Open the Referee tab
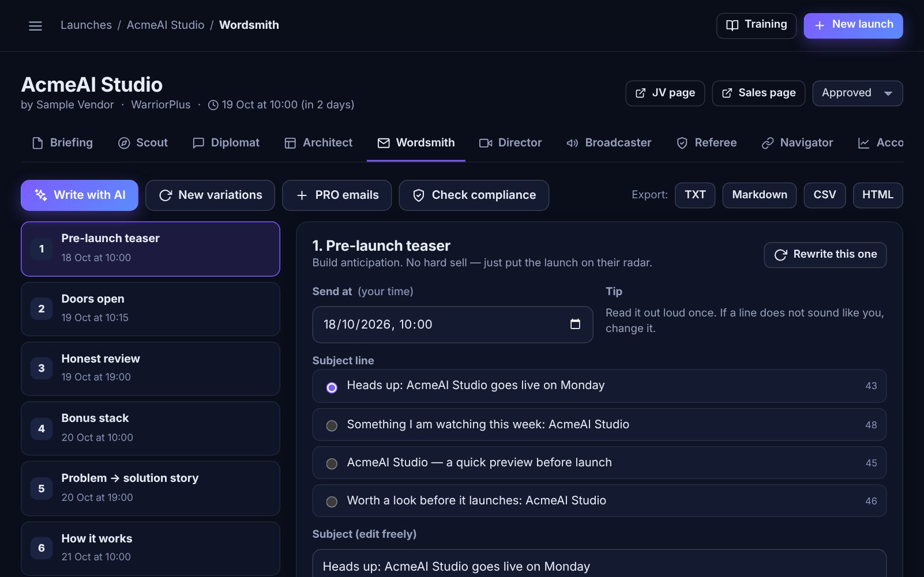Screen dimensions: 924x577 [707, 143]
